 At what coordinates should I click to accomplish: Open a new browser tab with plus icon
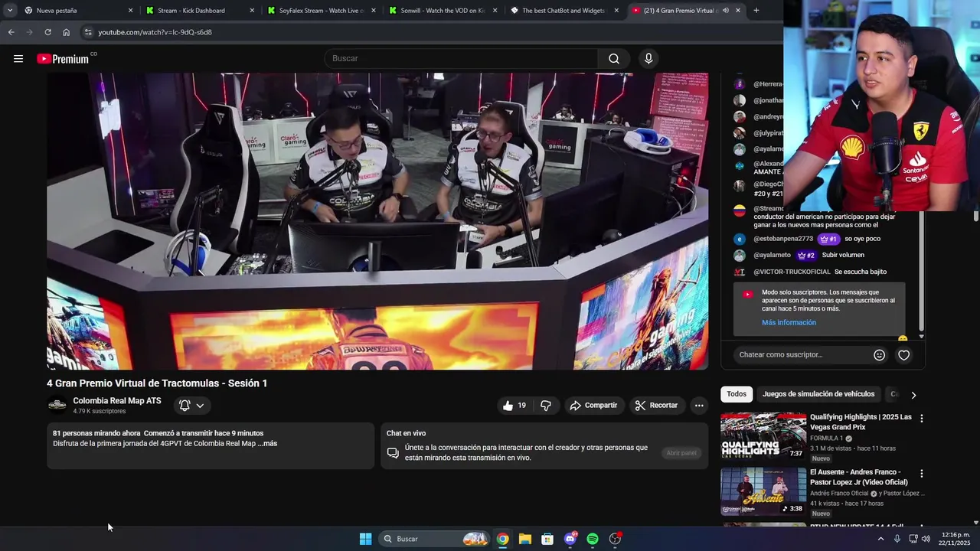[756, 11]
